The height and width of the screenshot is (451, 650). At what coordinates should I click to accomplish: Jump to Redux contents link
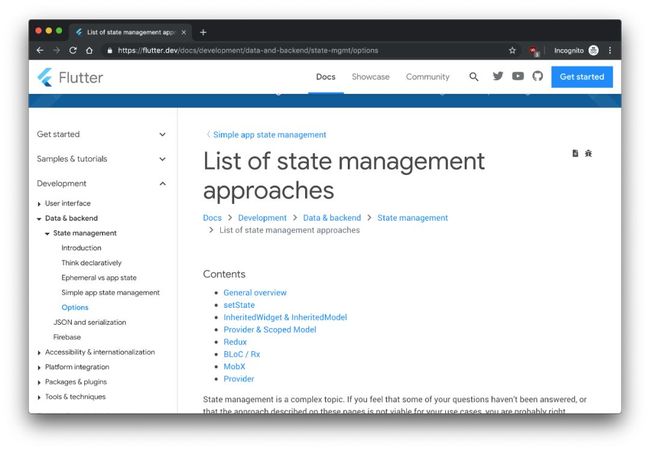point(235,342)
